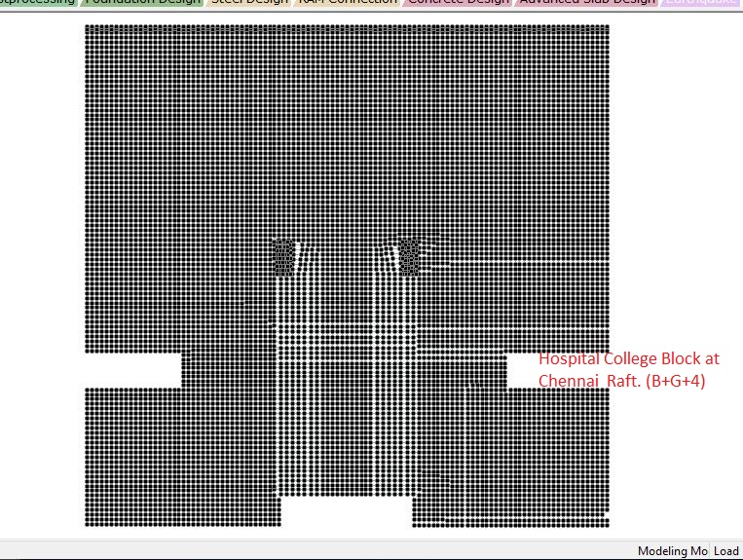Click inside the left rectangular raft opening
Screen dimensions: 743x560
[x=132, y=370]
